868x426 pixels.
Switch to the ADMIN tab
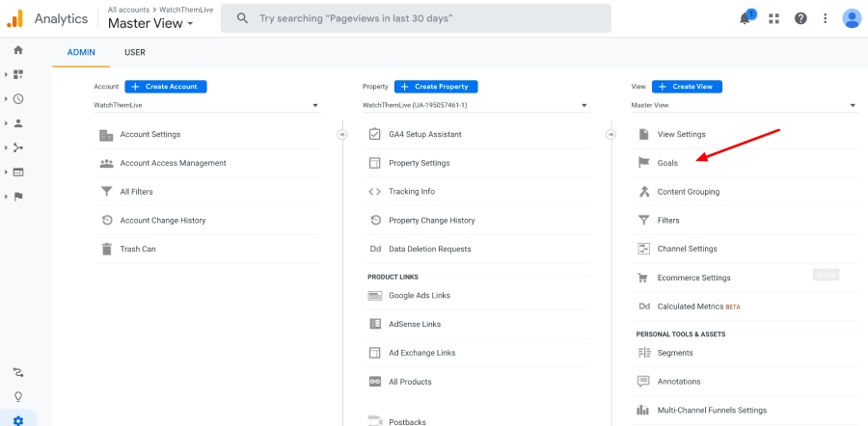coord(81,53)
